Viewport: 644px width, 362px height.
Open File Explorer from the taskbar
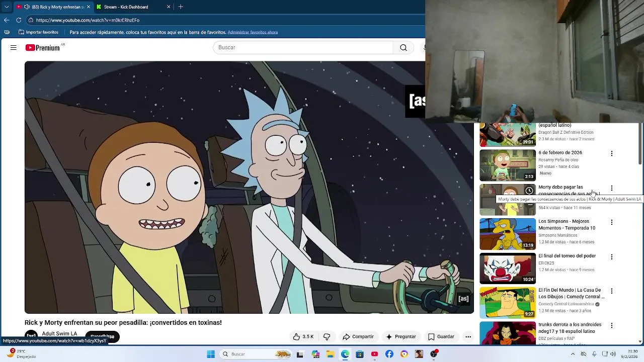tap(330, 354)
